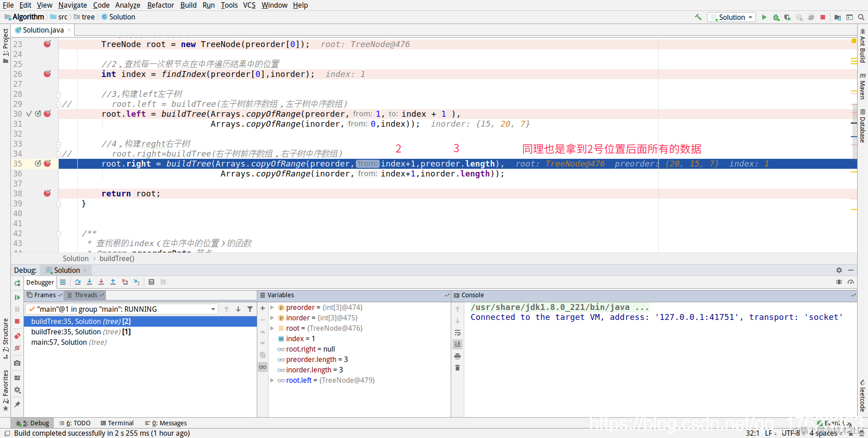This screenshot has width=868, height=438.
Task: Resume program in debug sidebar
Action: coord(17,297)
